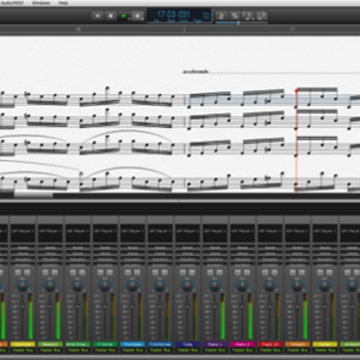The width and height of the screenshot is (360, 360).
Task: Open the Help menu
Action: pyautogui.click(x=63, y=3)
